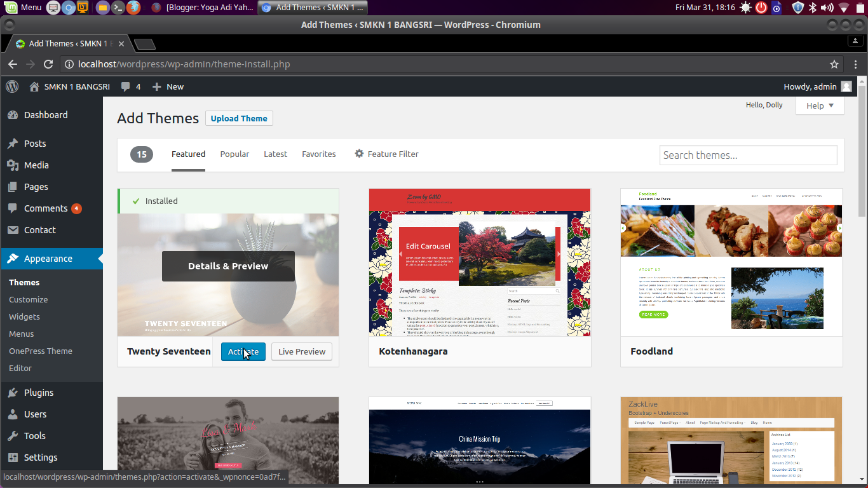This screenshot has height=488, width=868.
Task: Reload the page with the refresh icon
Action: tap(48, 64)
